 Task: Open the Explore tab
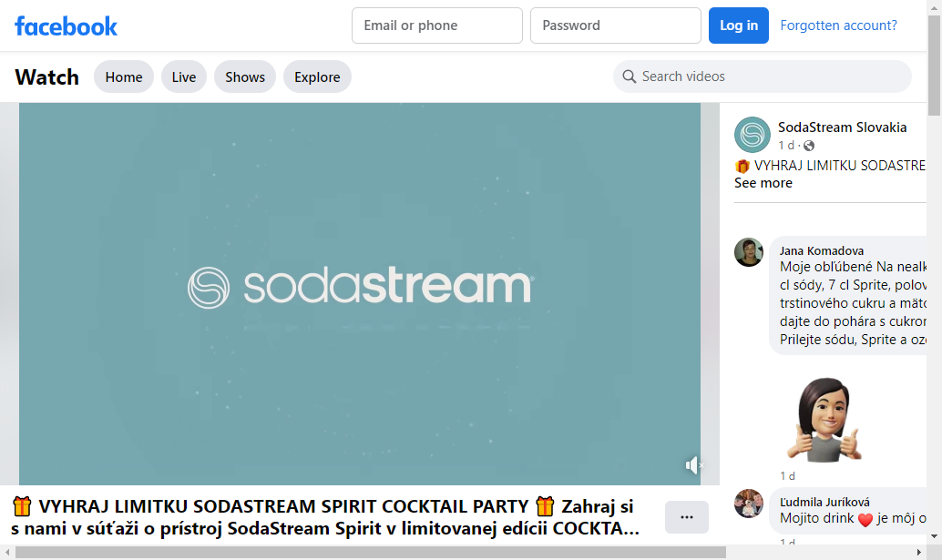coord(317,76)
